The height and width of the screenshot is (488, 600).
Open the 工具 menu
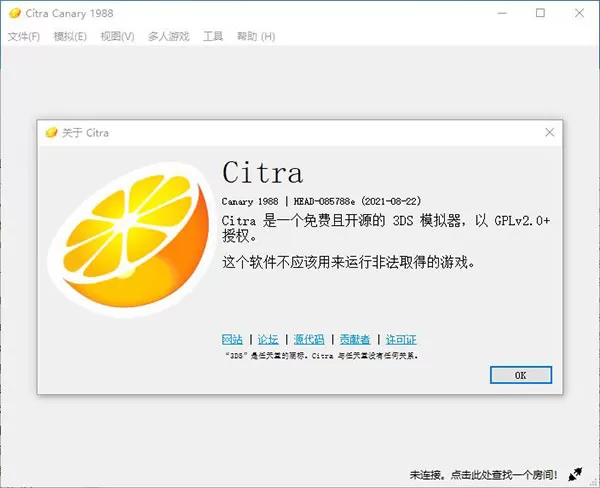coord(213,36)
